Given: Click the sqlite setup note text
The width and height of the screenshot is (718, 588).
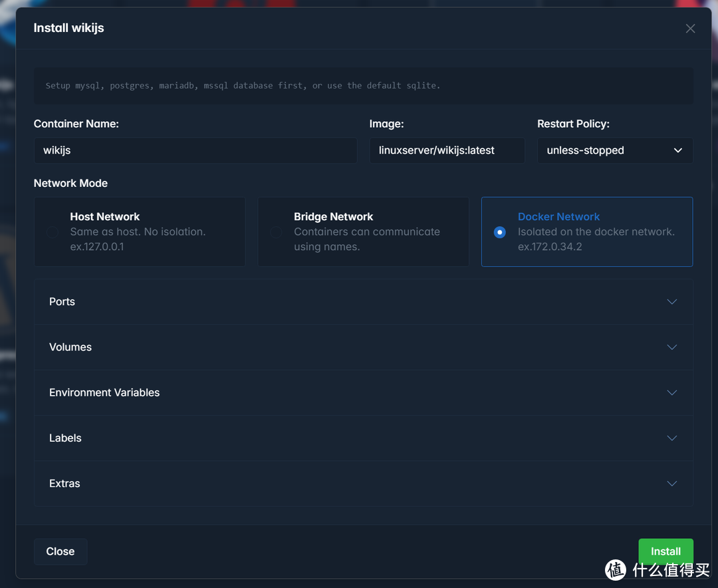Looking at the screenshot, I should (x=243, y=86).
